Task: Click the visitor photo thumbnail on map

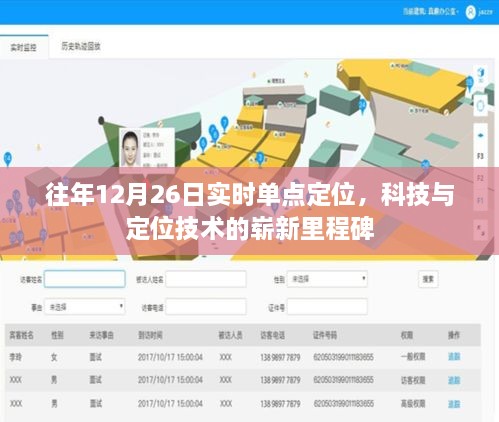Action: point(131,148)
